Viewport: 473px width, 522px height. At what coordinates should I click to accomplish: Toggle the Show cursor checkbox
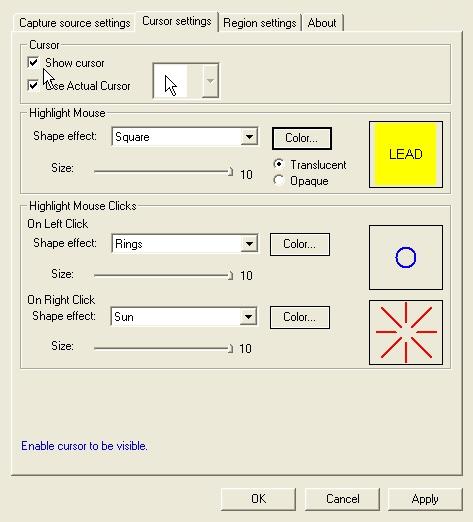click(x=33, y=63)
